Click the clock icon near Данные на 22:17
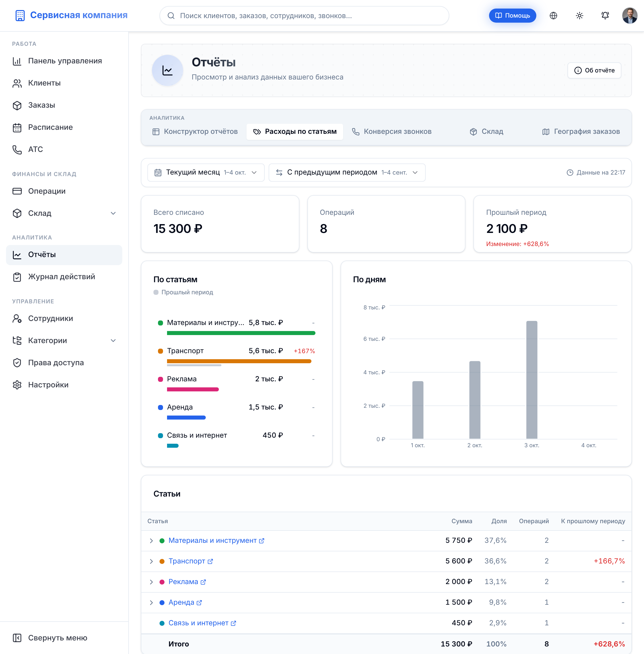 point(570,173)
